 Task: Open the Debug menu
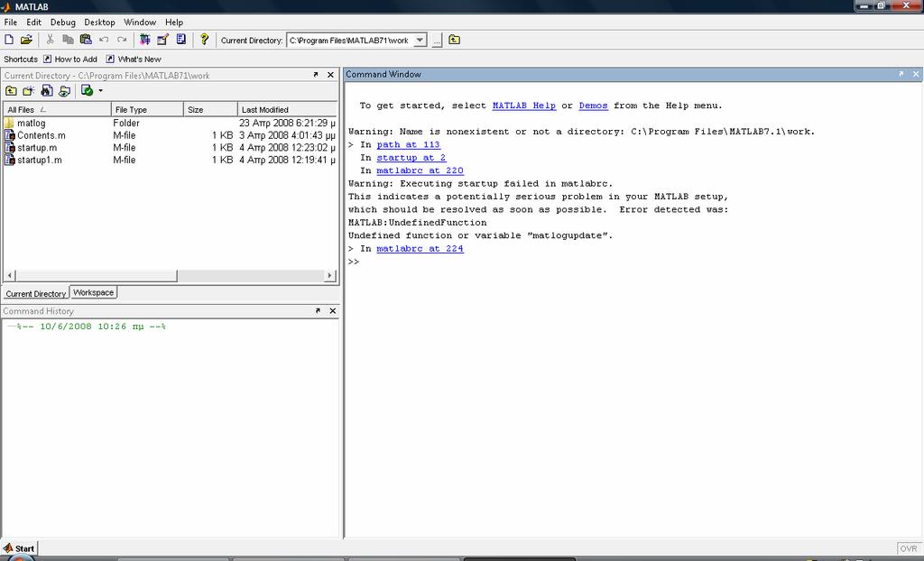(x=62, y=23)
